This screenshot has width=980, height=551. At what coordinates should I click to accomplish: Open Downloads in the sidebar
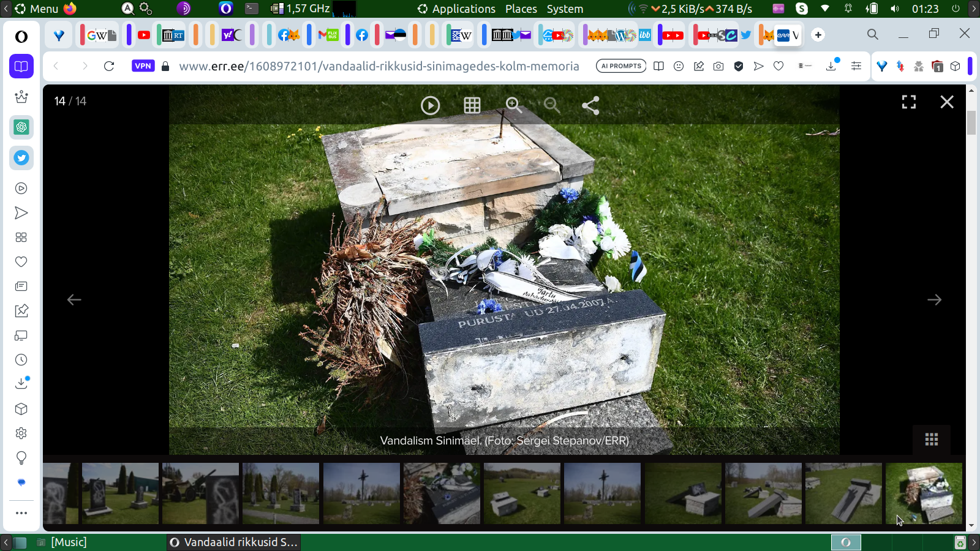pos(21,383)
